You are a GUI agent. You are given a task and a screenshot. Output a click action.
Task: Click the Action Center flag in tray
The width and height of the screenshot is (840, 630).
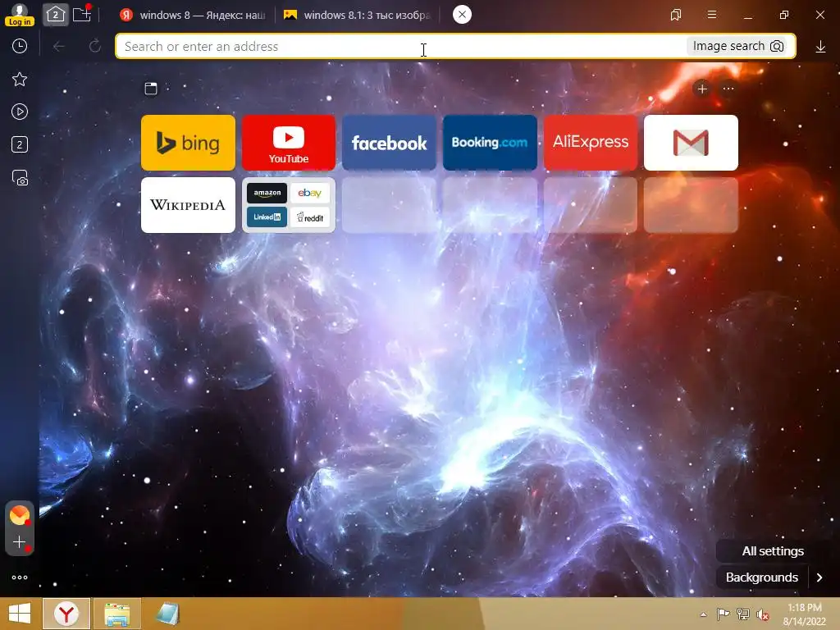coord(724,614)
